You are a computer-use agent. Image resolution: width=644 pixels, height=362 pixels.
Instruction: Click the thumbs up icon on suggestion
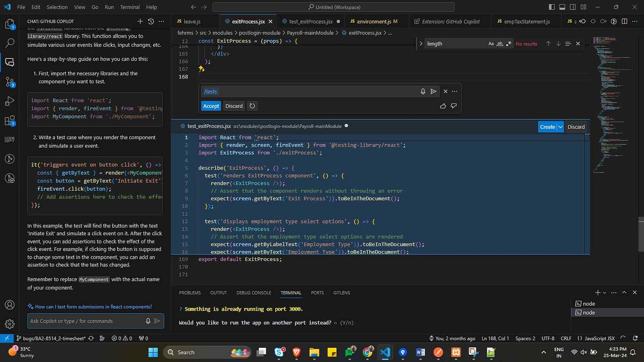click(x=443, y=106)
